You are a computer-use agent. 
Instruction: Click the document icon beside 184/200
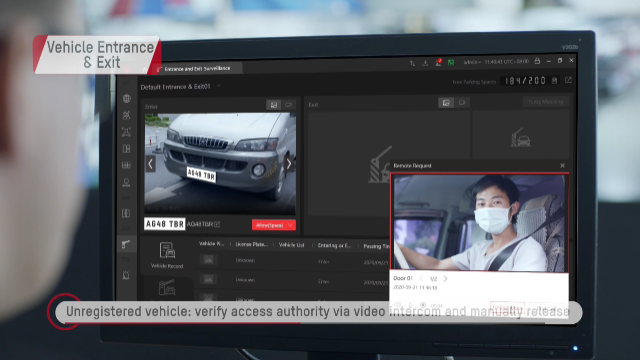554,81
